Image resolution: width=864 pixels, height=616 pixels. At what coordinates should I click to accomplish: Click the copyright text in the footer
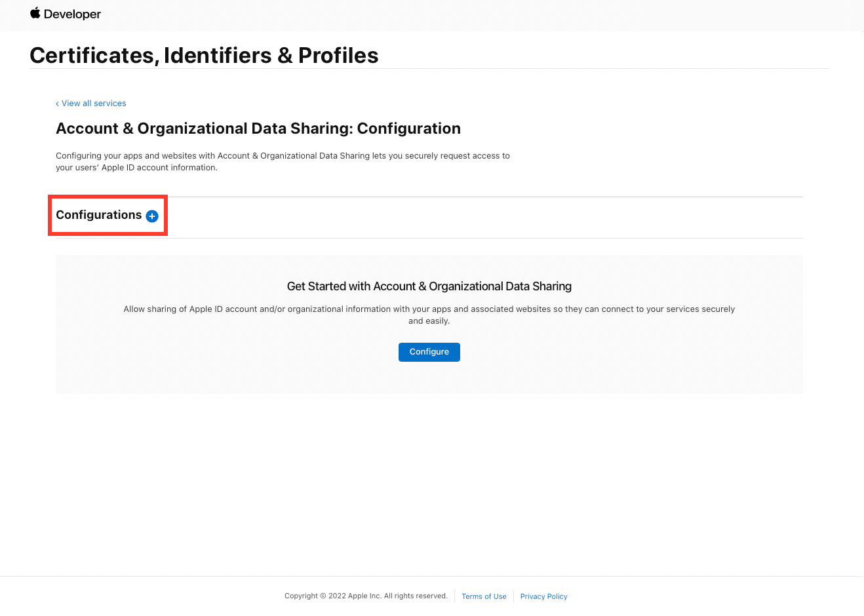[x=366, y=596]
